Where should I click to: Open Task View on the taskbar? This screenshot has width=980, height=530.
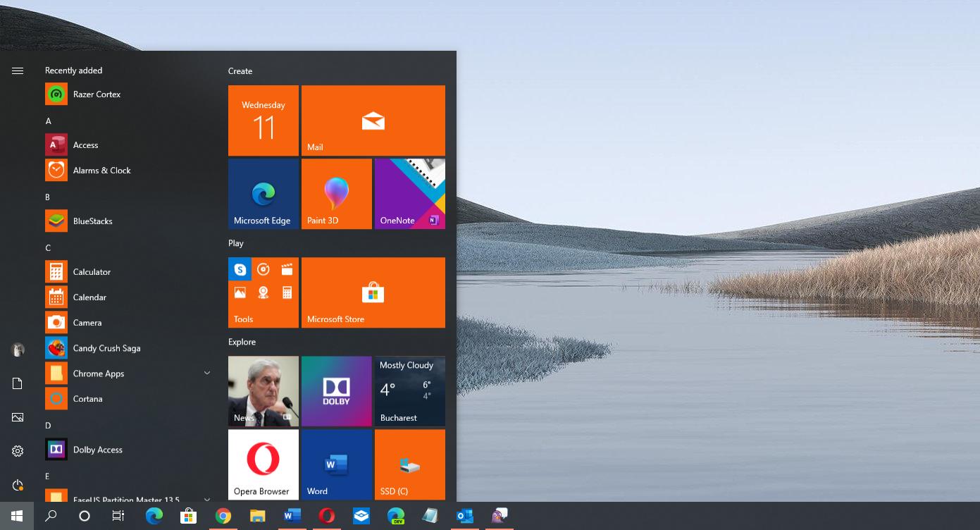tap(118, 516)
